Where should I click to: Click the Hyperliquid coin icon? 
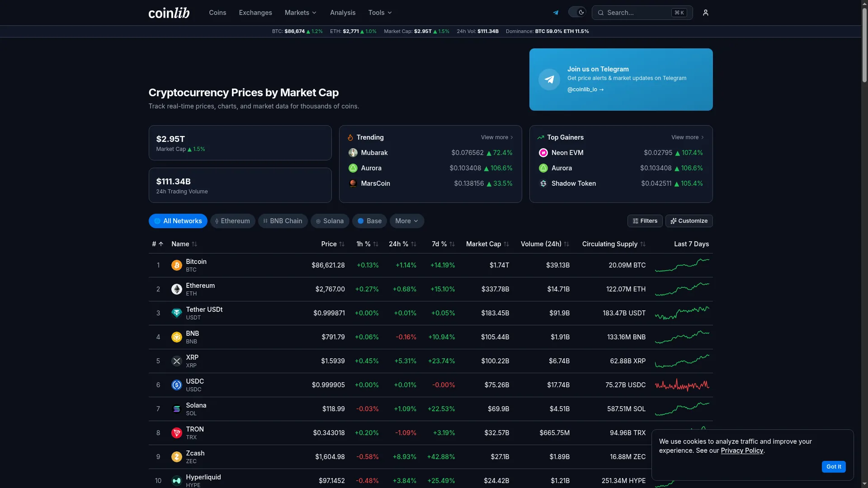[177, 481]
